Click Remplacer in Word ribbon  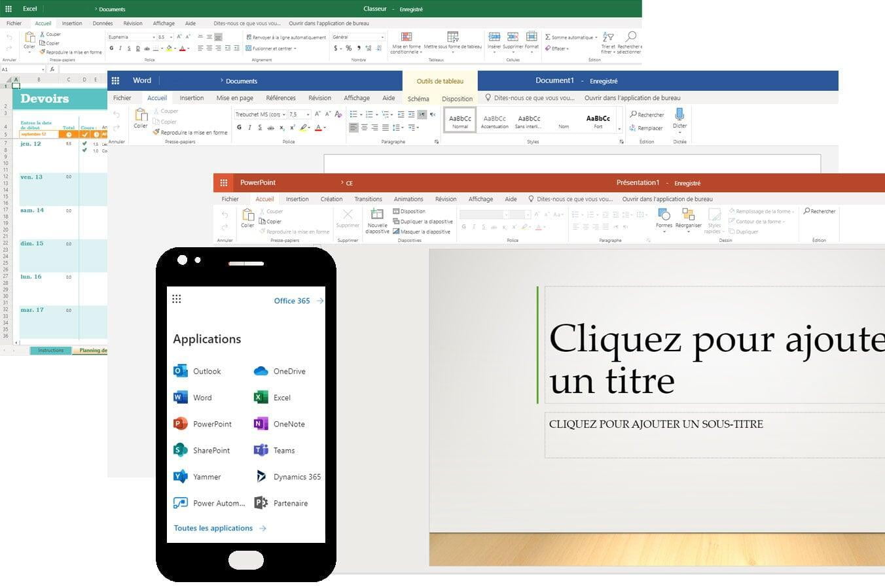coord(646,128)
